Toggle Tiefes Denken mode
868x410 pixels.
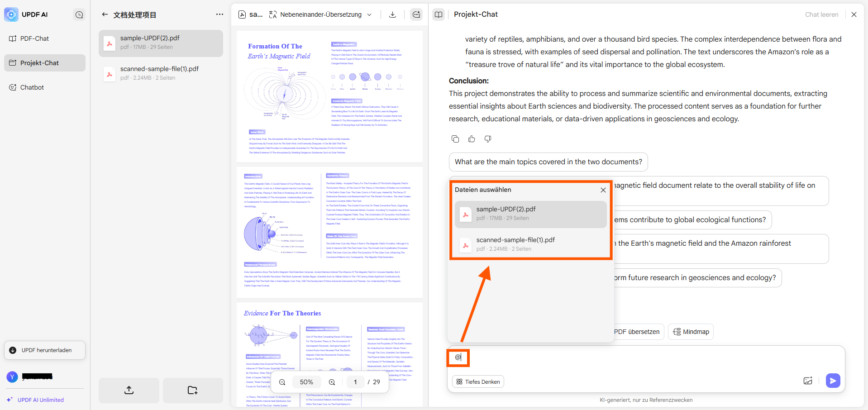click(478, 382)
